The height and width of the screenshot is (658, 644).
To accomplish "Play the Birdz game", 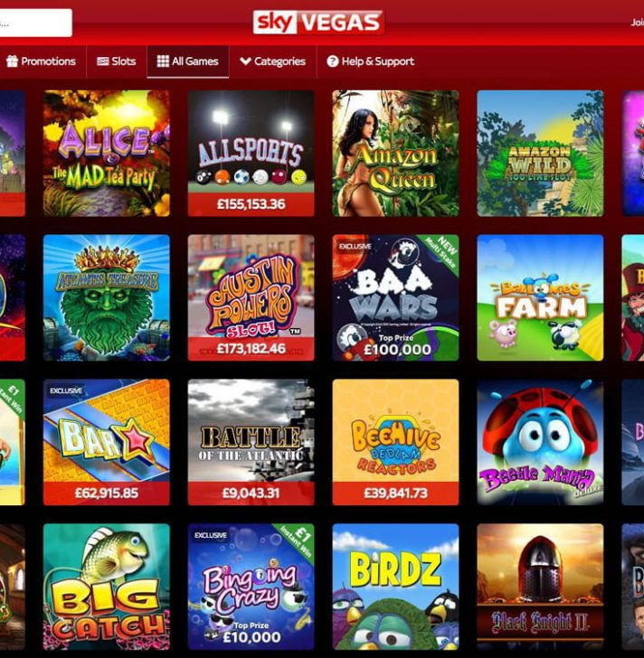I will (395, 587).
